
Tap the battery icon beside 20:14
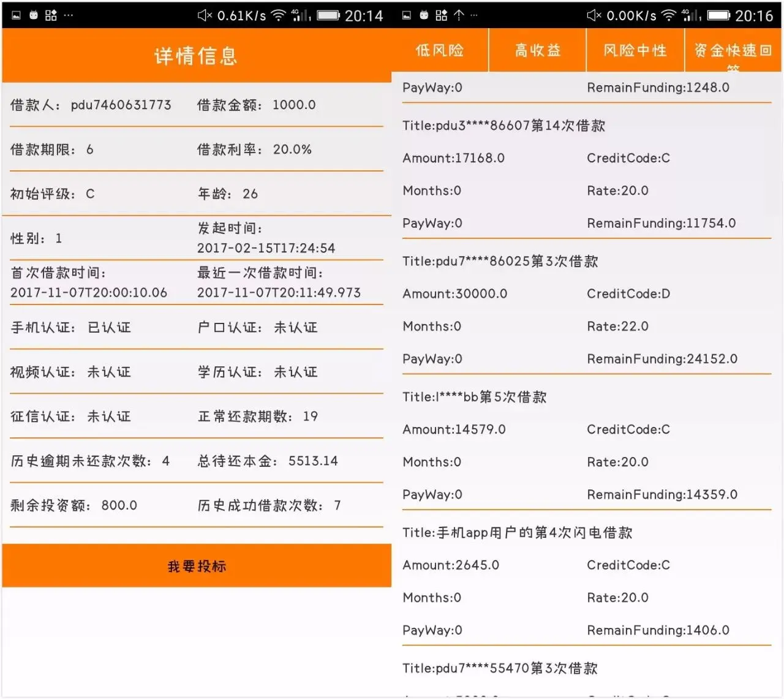pyautogui.click(x=328, y=15)
